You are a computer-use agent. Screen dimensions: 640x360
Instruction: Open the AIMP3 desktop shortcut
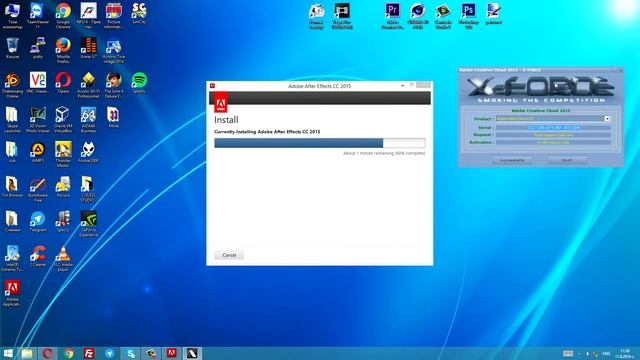pos(38,152)
